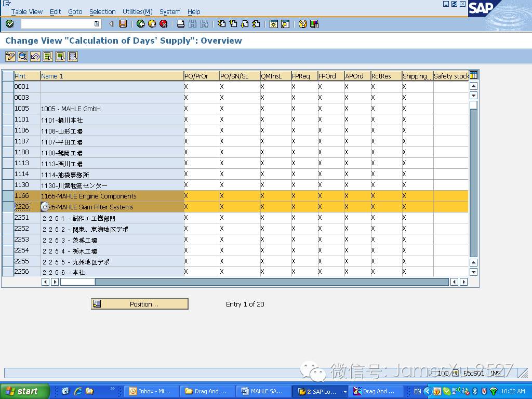
Task: Select the row marker for plant 1130
Action: point(8,185)
